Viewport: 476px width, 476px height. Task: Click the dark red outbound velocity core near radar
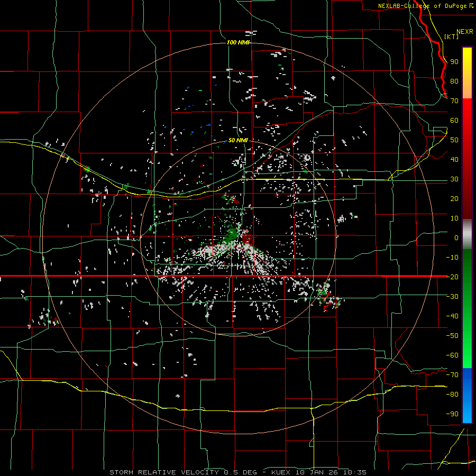pyautogui.click(x=248, y=239)
